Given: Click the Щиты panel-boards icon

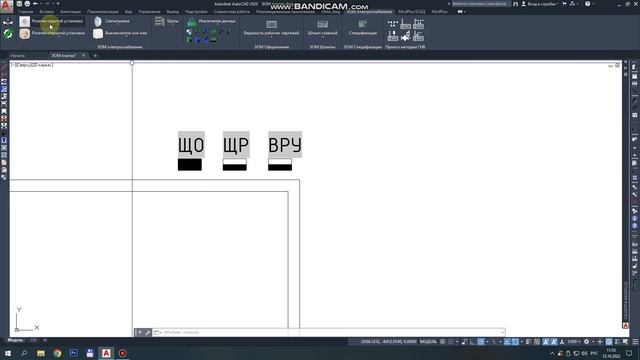Looking at the screenshot, I should tap(160, 21).
